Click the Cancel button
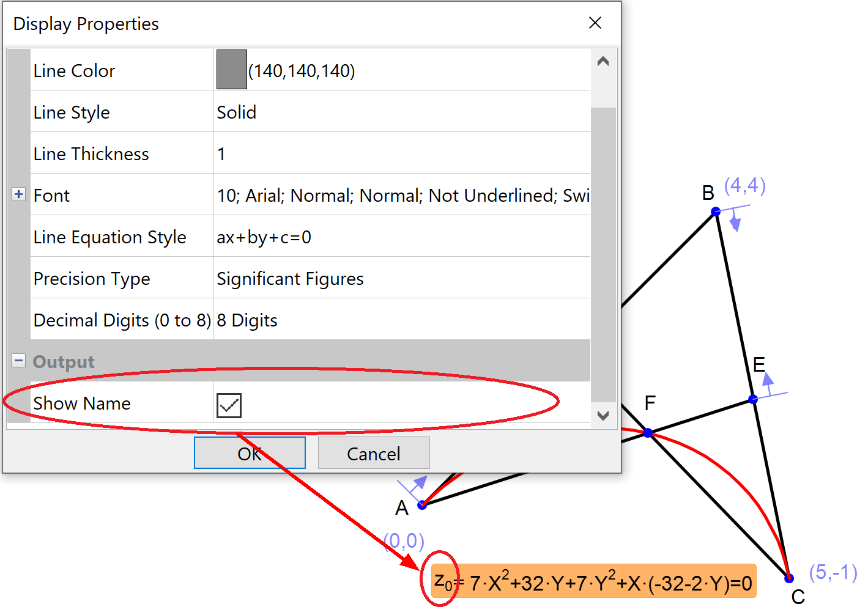 [x=373, y=453]
